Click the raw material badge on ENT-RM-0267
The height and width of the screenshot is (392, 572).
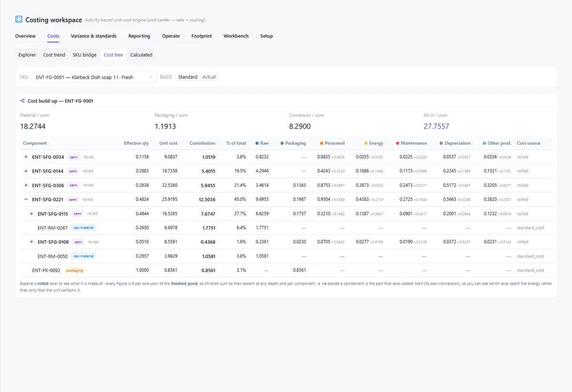(x=83, y=228)
